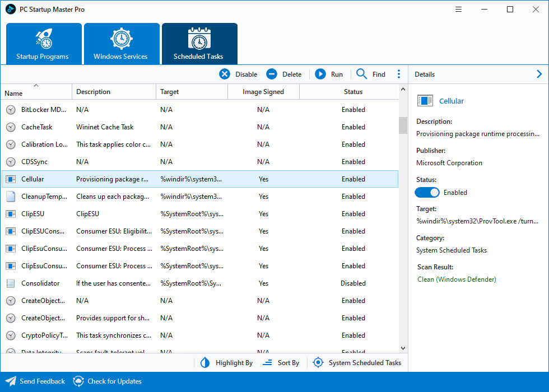Click the vertical scrollbar thumb
The width and height of the screenshot is (549, 392).
pos(403,125)
